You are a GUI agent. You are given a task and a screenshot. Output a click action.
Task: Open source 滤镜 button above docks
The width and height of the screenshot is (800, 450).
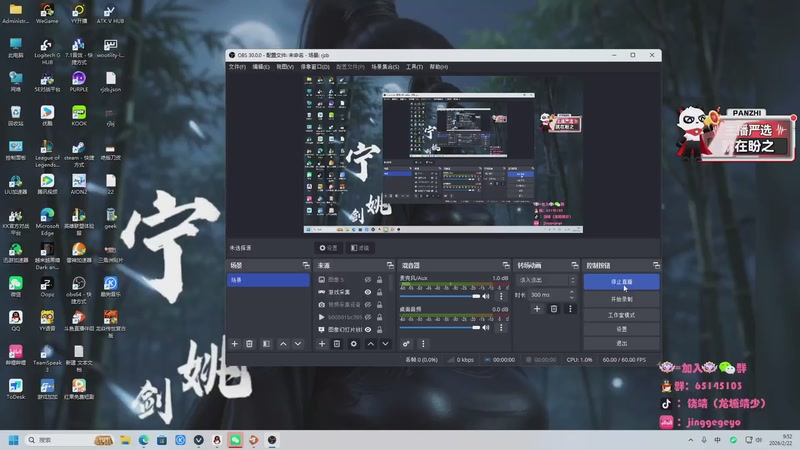[x=360, y=248]
